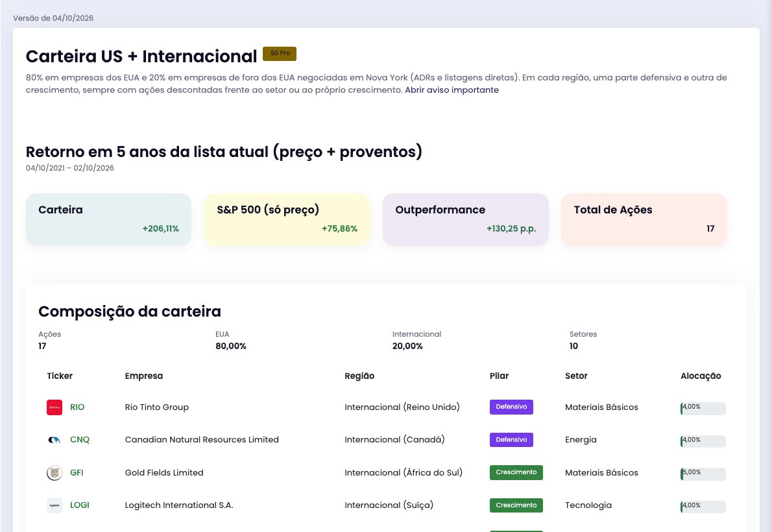Viewport: 772px width, 532px height.
Task: Click the CNQ allocation bar showing 4,00%
Action: click(703, 441)
